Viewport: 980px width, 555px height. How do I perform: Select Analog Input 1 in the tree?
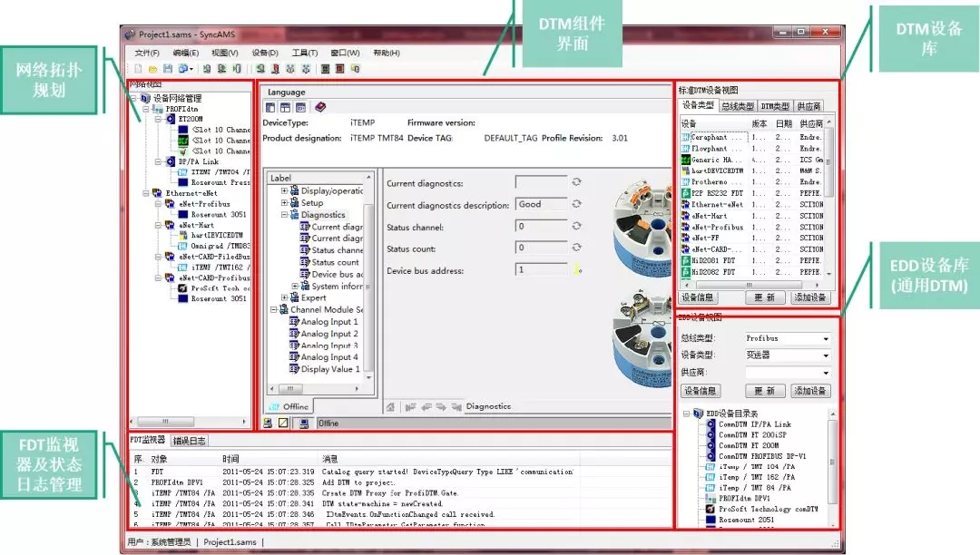tap(328, 322)
